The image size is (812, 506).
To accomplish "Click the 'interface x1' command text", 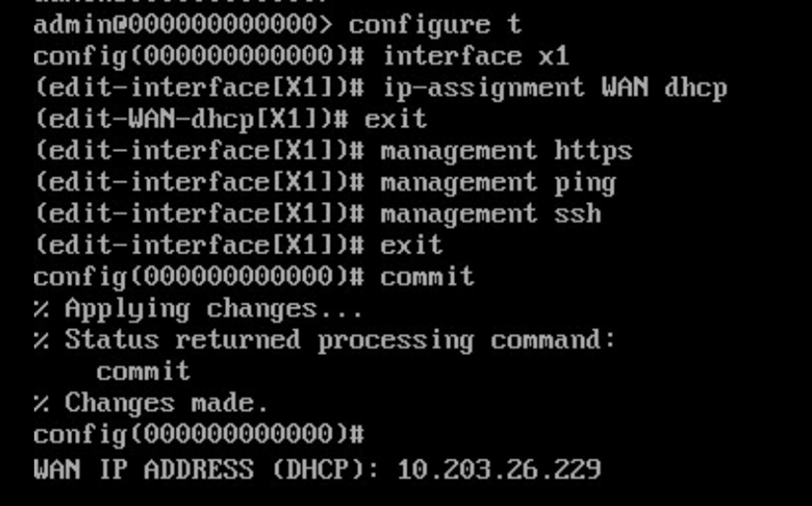I will coord(475,56).
